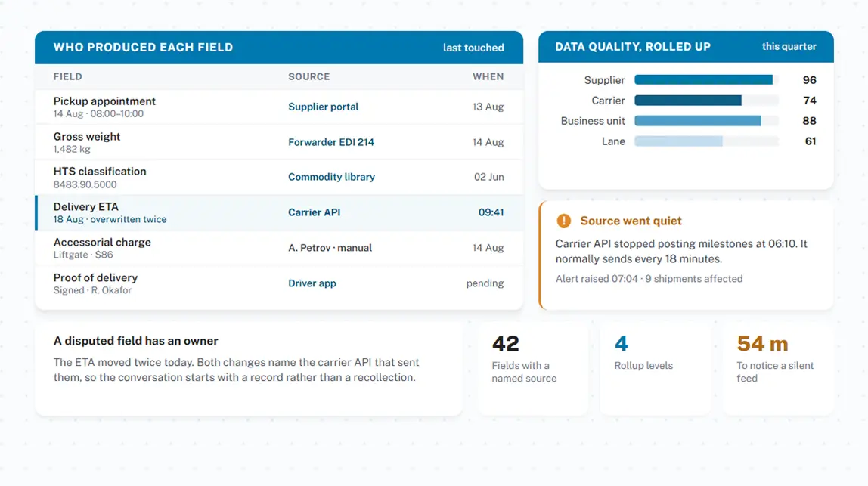Click the SOURCE column header
This screenshot has width=868, height=486.
click(309, 77)
